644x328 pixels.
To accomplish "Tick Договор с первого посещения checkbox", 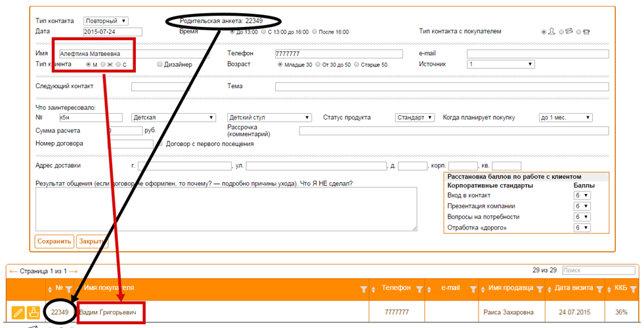I will coord(161,144).
